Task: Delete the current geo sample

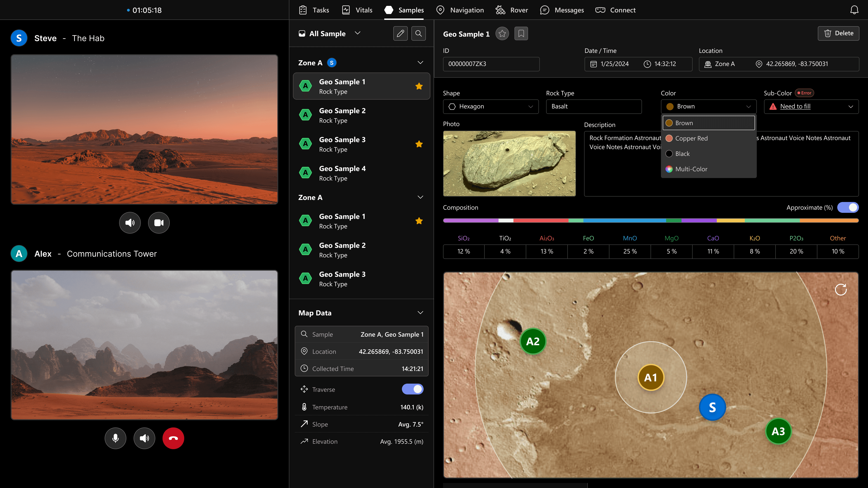Action: (x=838, y=33)
